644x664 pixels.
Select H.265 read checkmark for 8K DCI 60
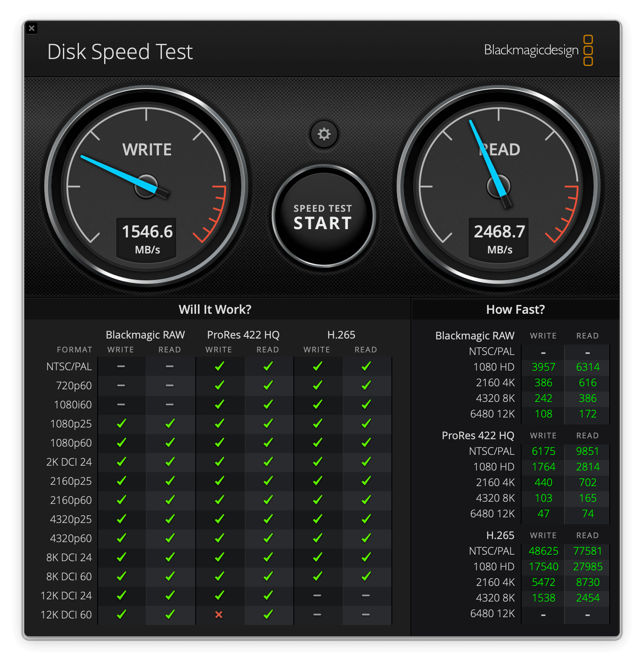pos(366,576)
